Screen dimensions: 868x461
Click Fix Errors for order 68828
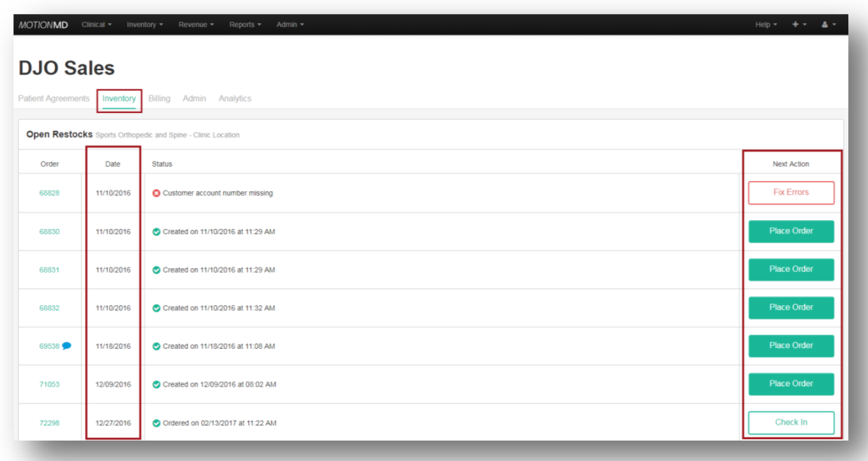tap(791, 192)
